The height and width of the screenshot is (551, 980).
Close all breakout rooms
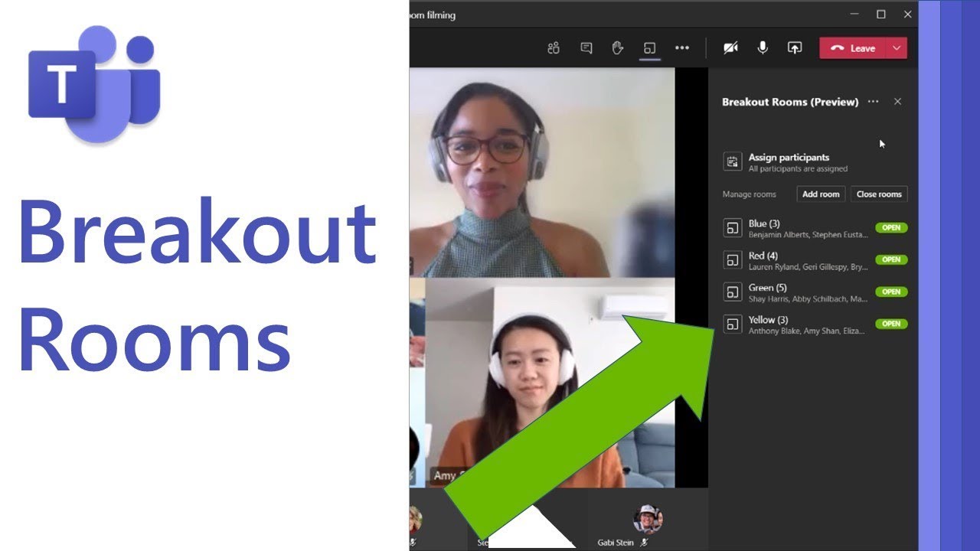point(879,194)
